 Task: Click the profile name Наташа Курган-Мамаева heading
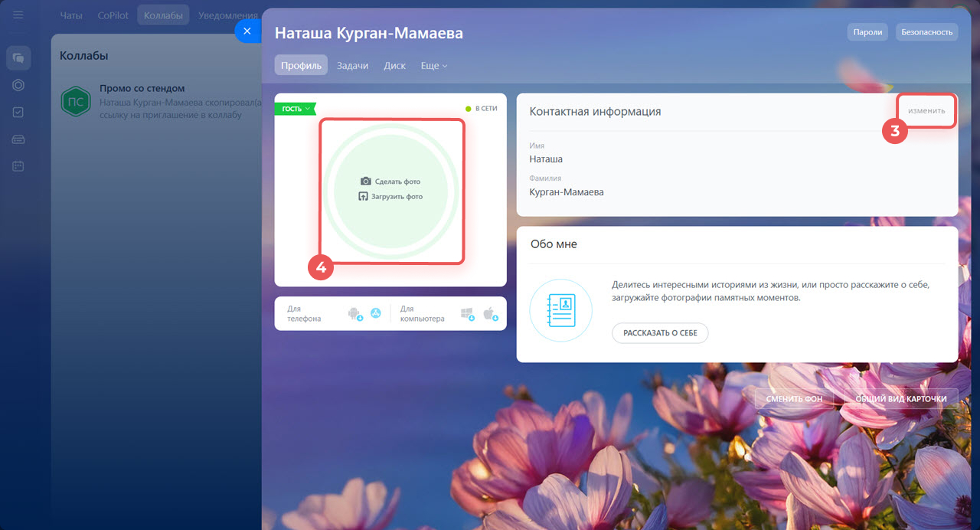click(369, 33)
